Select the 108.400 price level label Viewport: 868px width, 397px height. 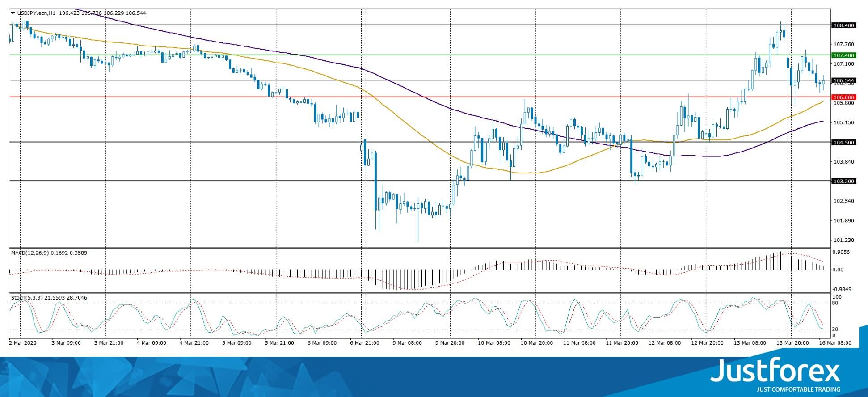click(x=844, y=25)
